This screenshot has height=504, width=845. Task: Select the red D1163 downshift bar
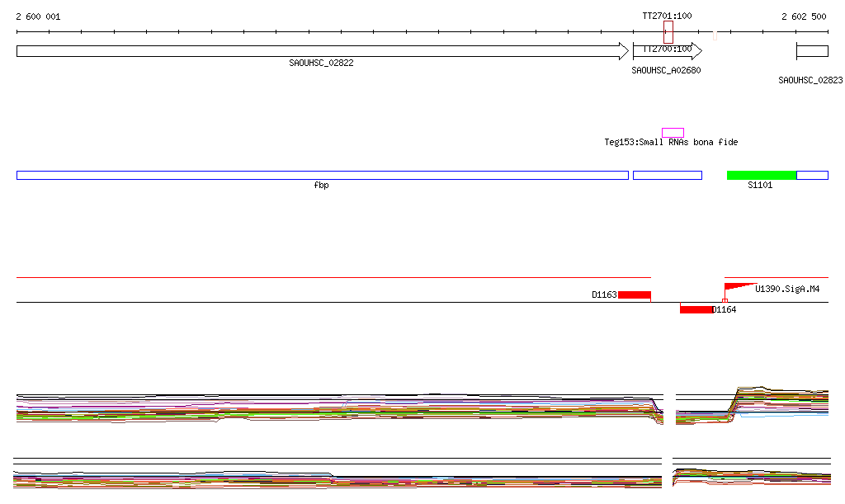[x=635, y=294]
